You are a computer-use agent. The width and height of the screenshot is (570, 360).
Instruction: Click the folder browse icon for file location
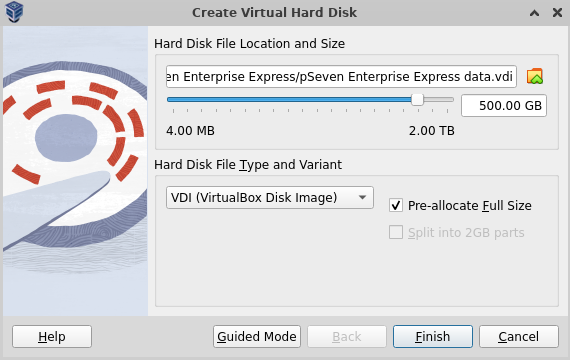535,76
